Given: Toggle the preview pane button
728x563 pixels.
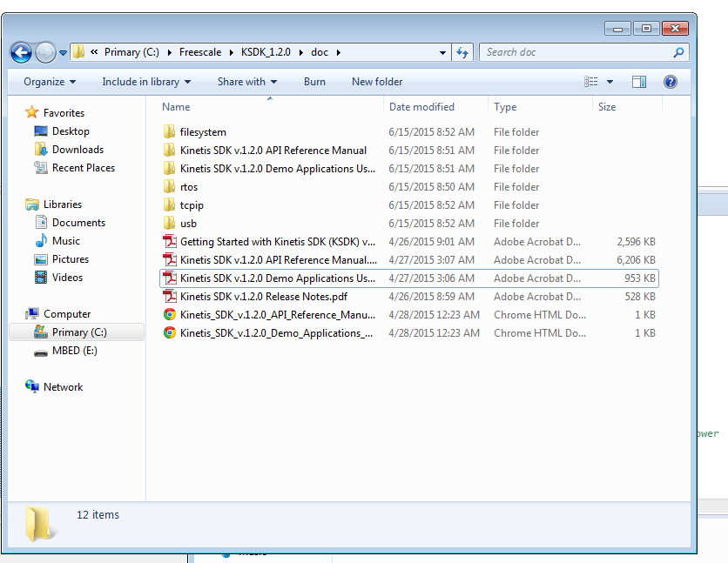Looking at the screenshot, I should pos(639,82).
